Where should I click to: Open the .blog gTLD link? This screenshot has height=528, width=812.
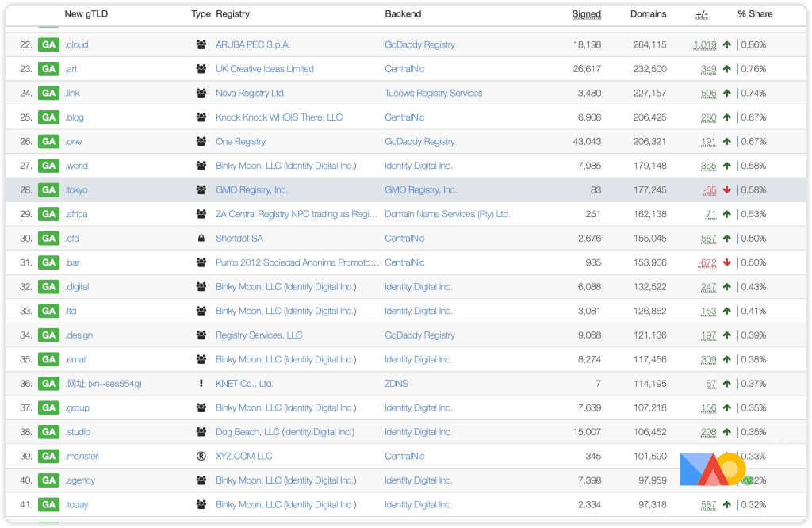[75, 118]
